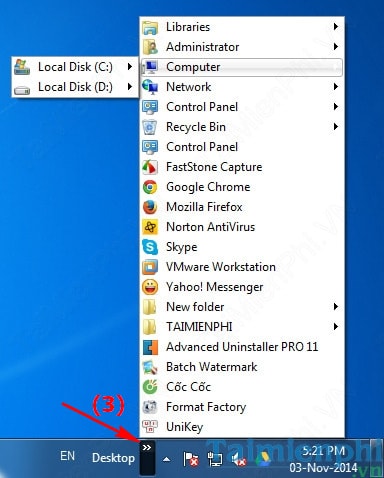Select the "Administrator" menu label
Screen dimensions: 384x478
203,47
